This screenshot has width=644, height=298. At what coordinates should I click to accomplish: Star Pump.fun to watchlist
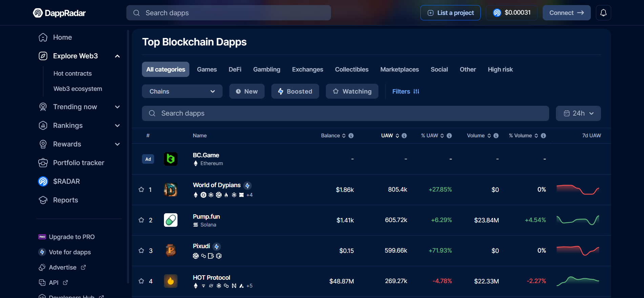[x=141, y=220]
